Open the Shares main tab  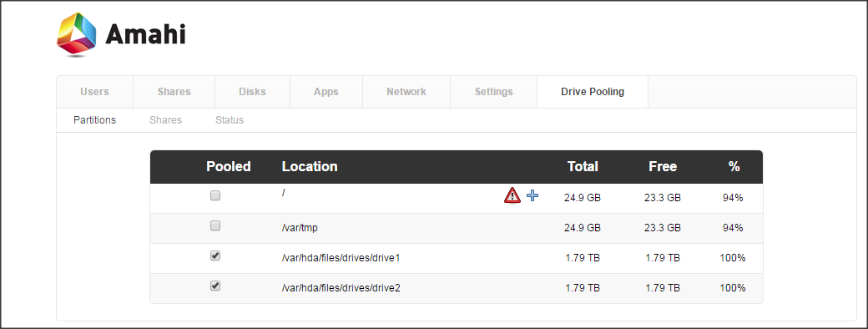pyautogui.click(x=174, y=92)
